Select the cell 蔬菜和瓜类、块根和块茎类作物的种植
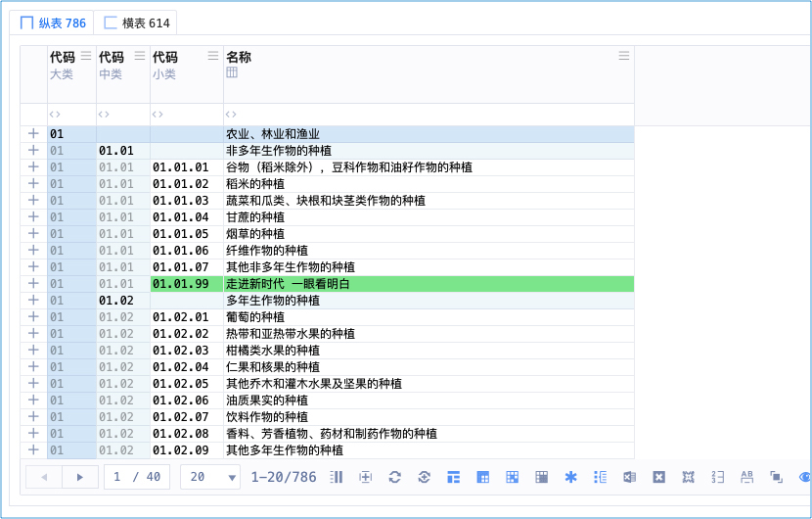Image resolution: width=812 pixels, height=519 pixels. tap(429, 200)
